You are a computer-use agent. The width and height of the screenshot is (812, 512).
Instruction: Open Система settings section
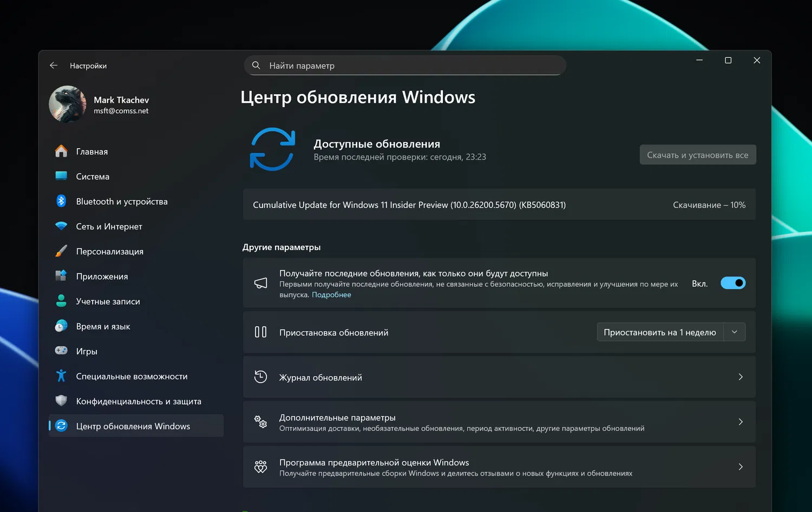(136, 176)
